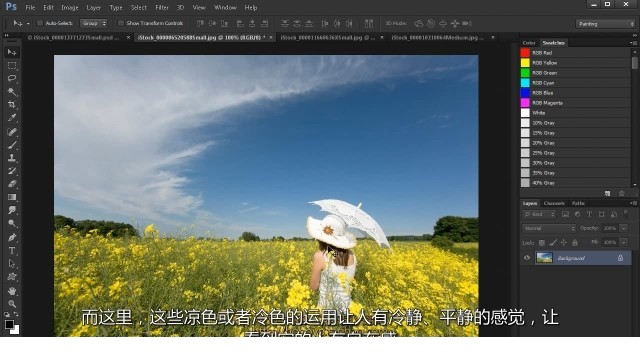Select the Dodge tool
This screenshot has width=640, height=360.
12,223
